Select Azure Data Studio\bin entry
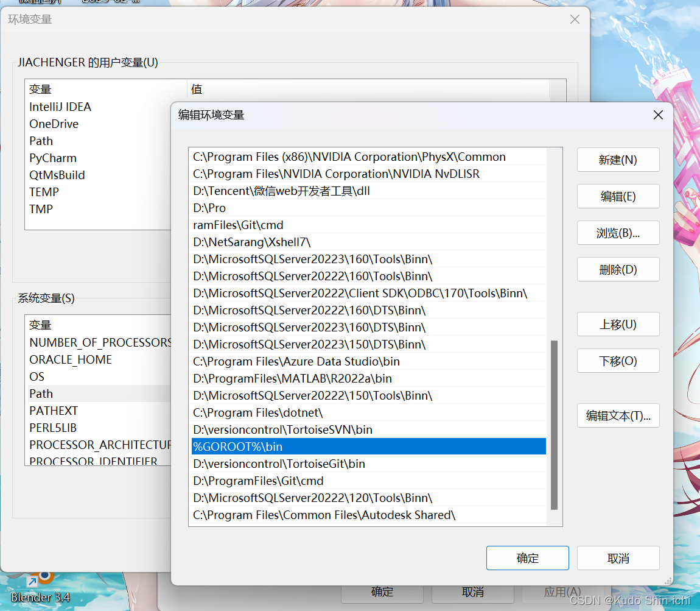 coord(369,361)
